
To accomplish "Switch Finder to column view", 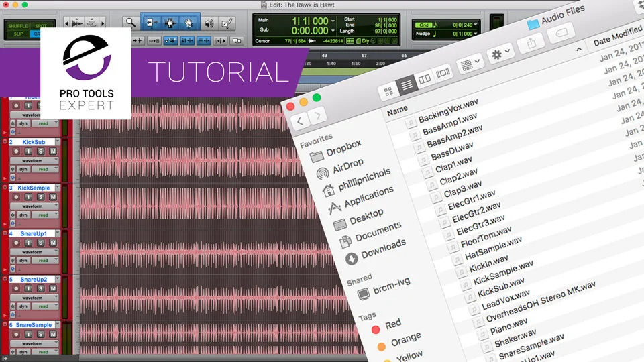I will coord(424,79).
